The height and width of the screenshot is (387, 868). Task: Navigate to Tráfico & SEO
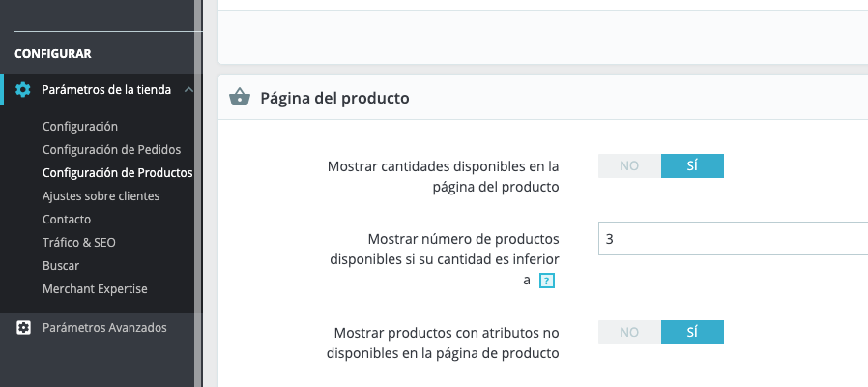point(78,242)
